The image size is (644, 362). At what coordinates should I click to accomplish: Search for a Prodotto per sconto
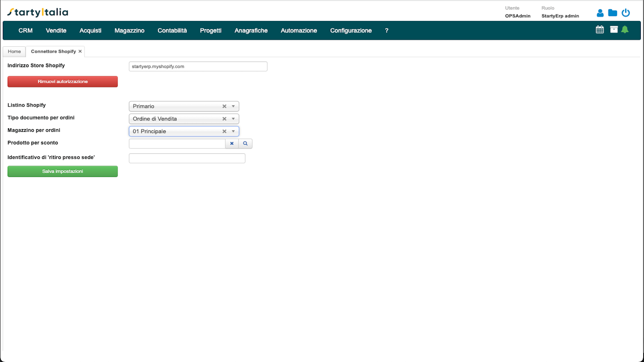click(x=246, y=144)
